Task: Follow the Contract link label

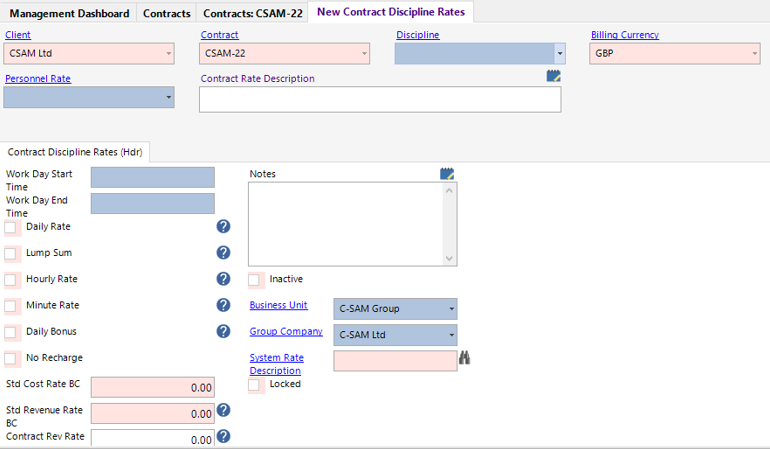Action: 220,35
